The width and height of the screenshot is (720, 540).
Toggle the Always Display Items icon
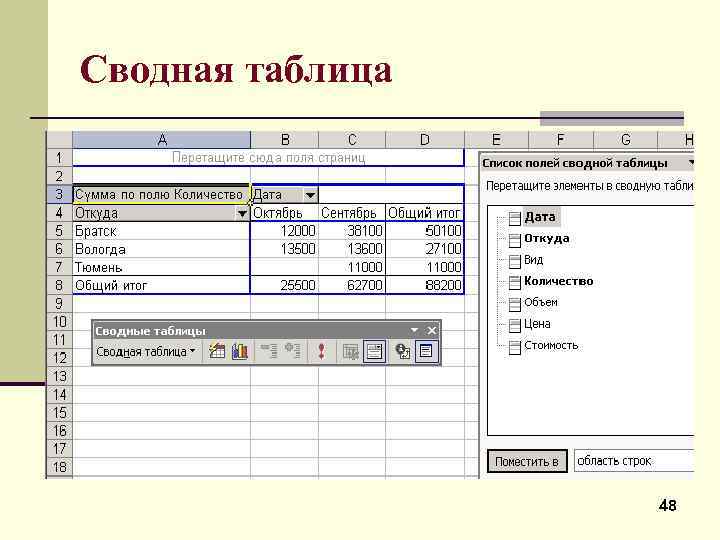(x=374, y=351)
